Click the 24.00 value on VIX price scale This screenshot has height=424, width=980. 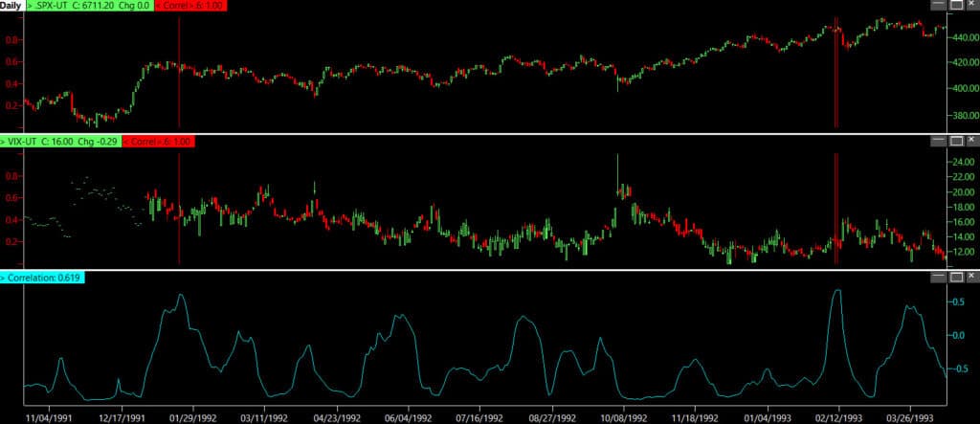click(958, 162)
